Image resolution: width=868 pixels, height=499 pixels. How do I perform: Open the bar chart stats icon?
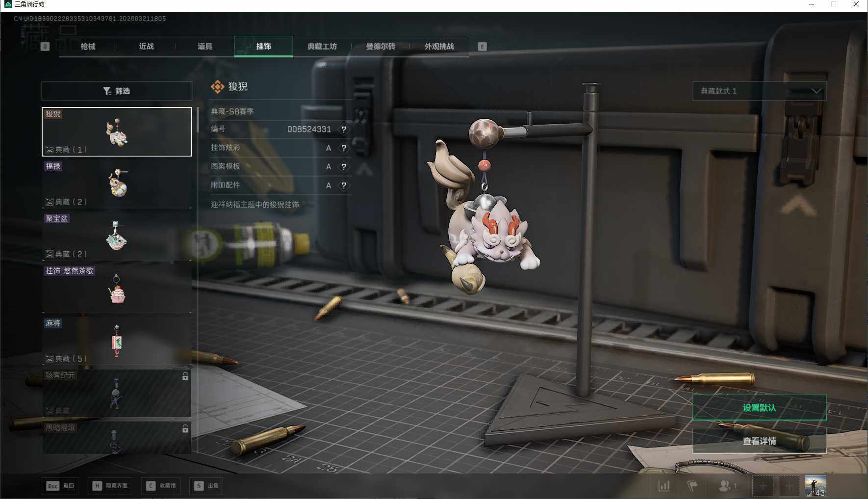[664, 486]
